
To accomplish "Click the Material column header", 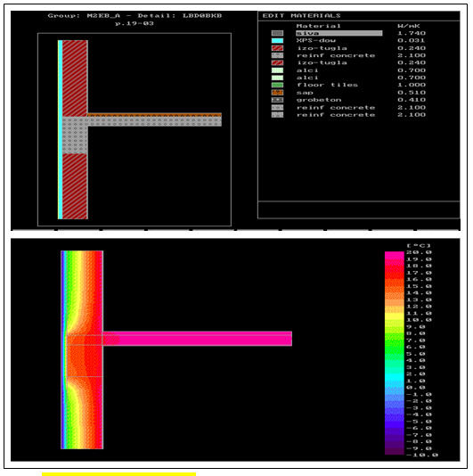I will tap(318, 26).
